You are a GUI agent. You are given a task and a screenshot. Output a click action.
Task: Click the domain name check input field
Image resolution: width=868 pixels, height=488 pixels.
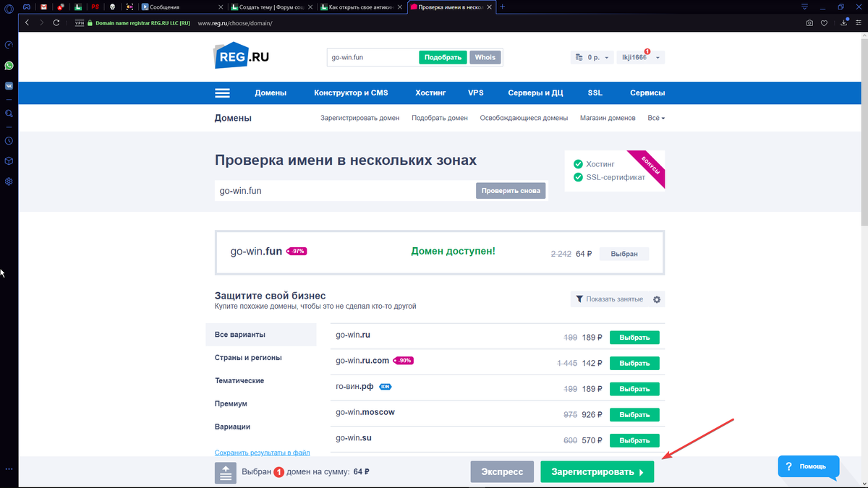click(345, 191)
